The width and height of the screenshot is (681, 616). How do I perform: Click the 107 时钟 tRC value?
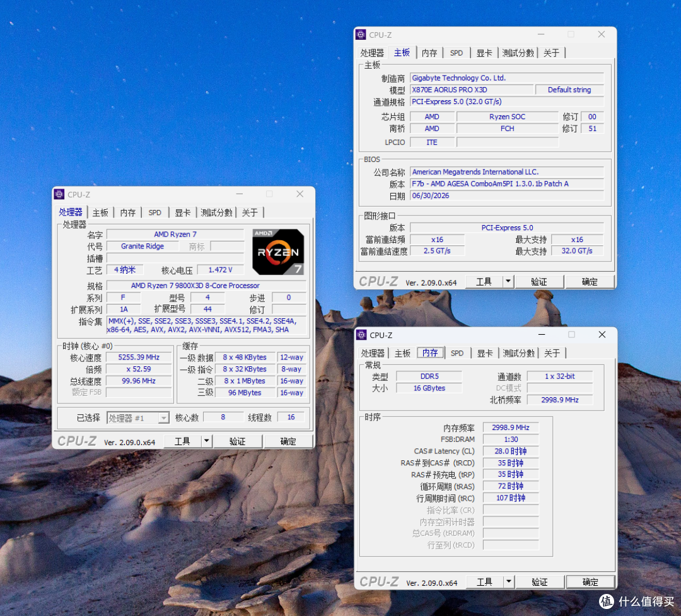pyautogui.click(x=511, y=498)
